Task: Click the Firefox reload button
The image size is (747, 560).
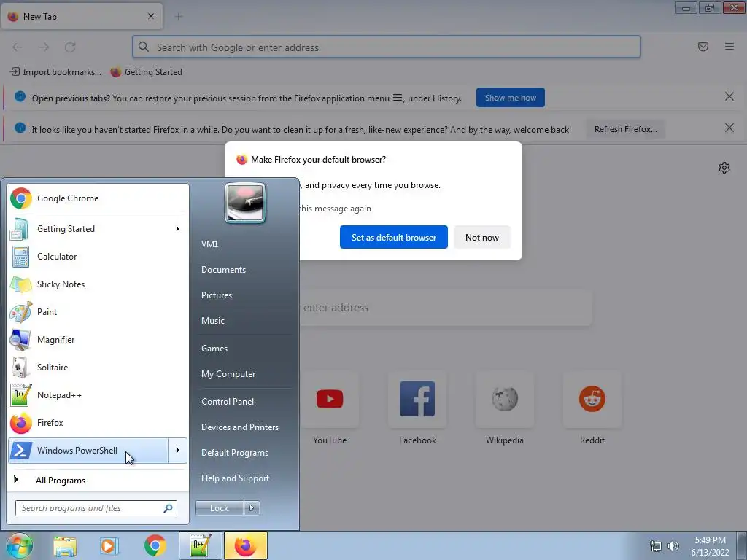Action: [70, 47]
